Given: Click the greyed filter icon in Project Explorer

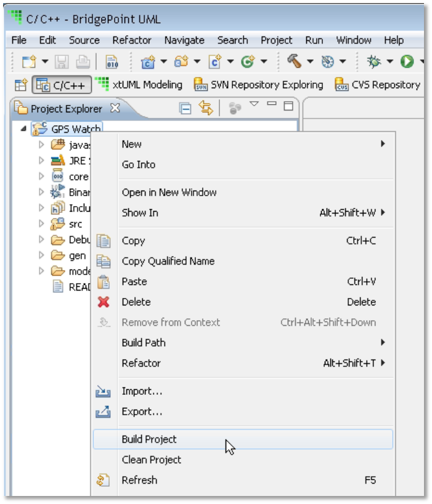Looking at the screenshot, I should (235, 108).
